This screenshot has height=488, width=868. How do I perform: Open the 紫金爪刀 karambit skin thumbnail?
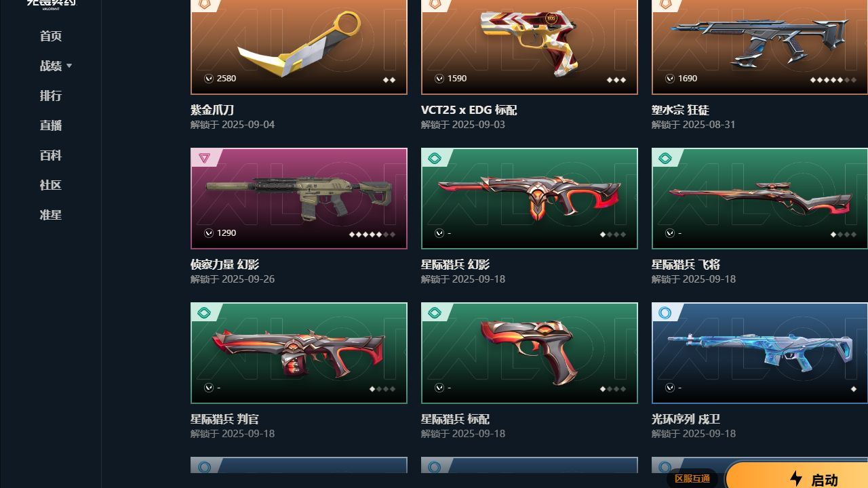click(x=299, y=47)
